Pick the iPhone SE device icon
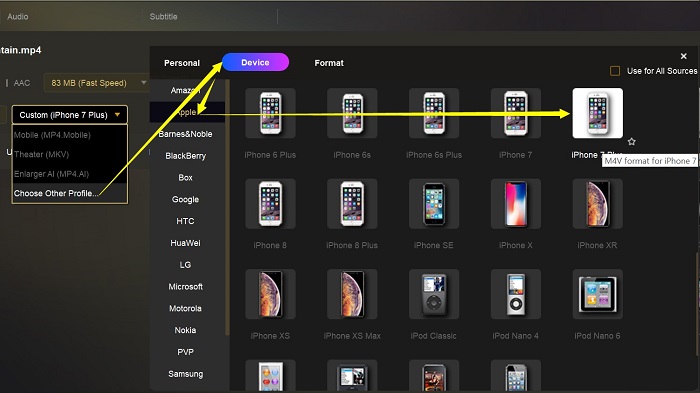 pos(434,204)
